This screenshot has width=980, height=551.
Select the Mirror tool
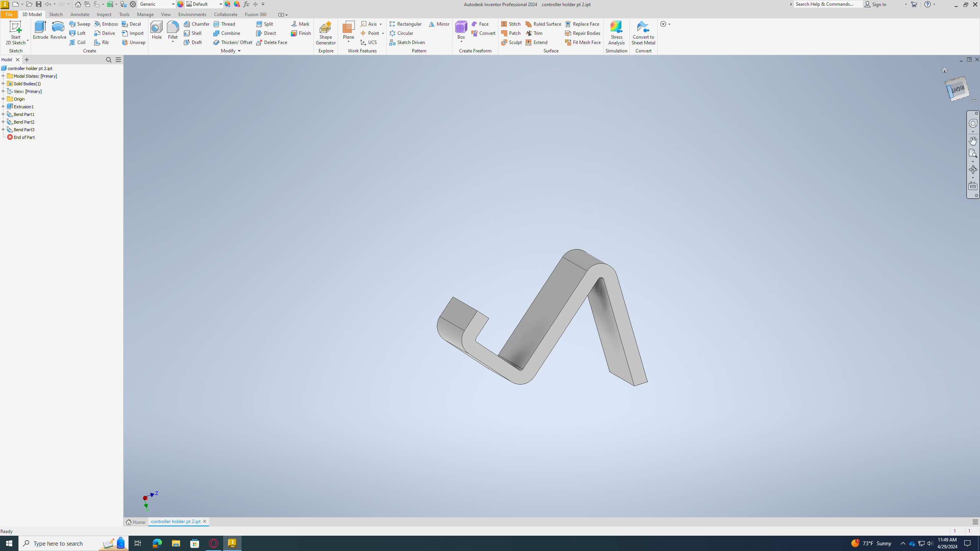coord(439,24)
